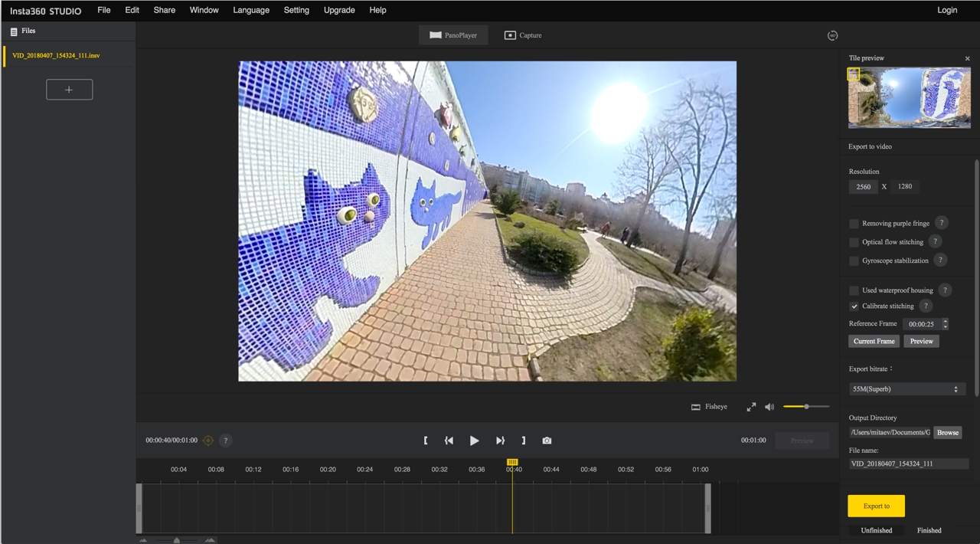The height and width of the screenshot is (544, 980).
Task: Mute audio with speaker icon
Action: 769,407
